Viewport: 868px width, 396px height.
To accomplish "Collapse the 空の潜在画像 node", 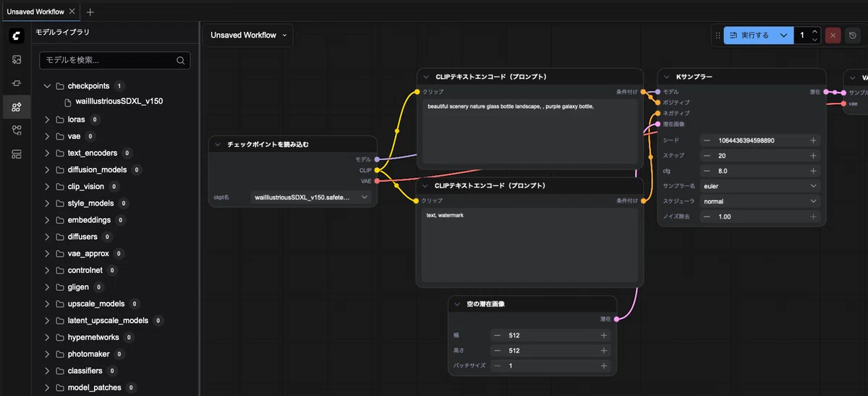I will click(x=456, y=304).
